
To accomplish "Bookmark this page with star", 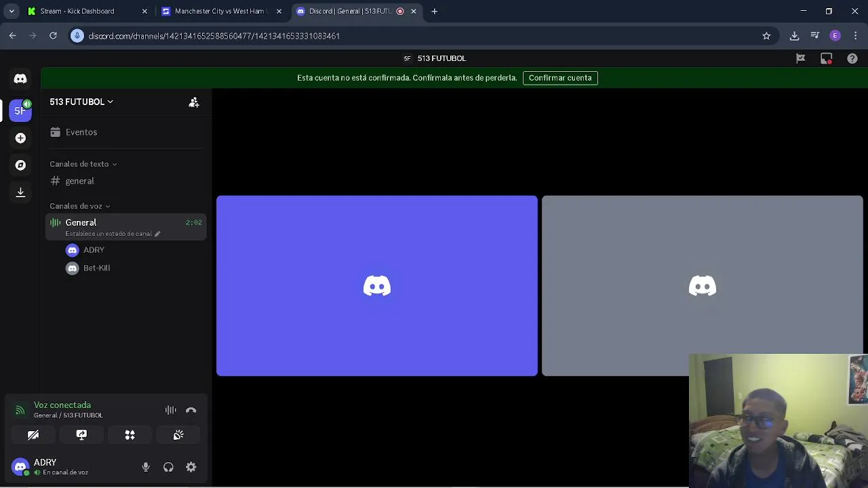I will click(x=766, y=36).
